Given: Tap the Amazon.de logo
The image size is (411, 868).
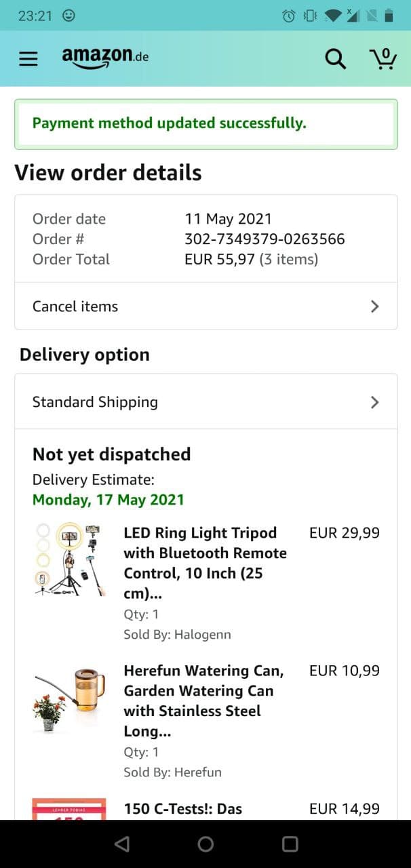Looking at the screenshot, I should pyautogui.click(x=105, y=58).
